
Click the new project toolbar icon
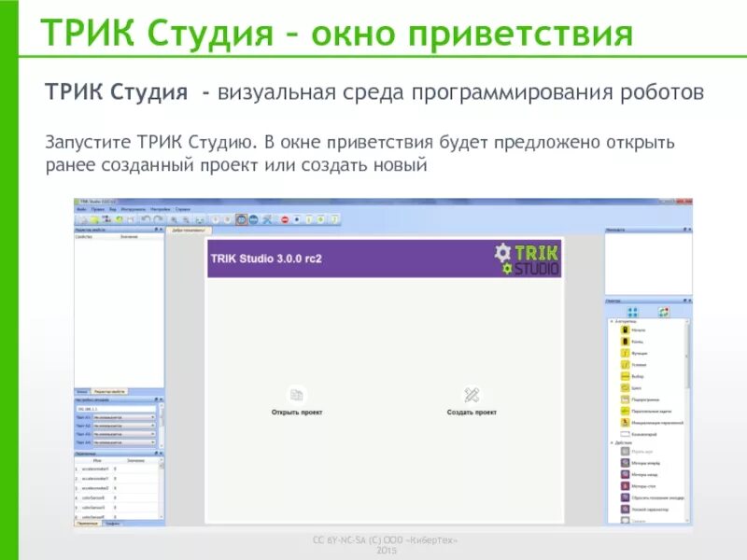(83, 219)
